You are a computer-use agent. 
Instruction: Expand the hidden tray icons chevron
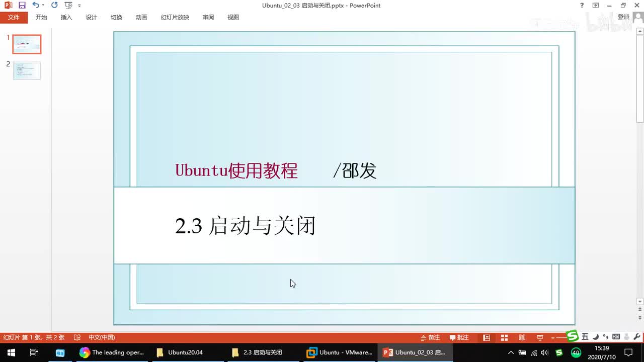click(x=511, y=352)
